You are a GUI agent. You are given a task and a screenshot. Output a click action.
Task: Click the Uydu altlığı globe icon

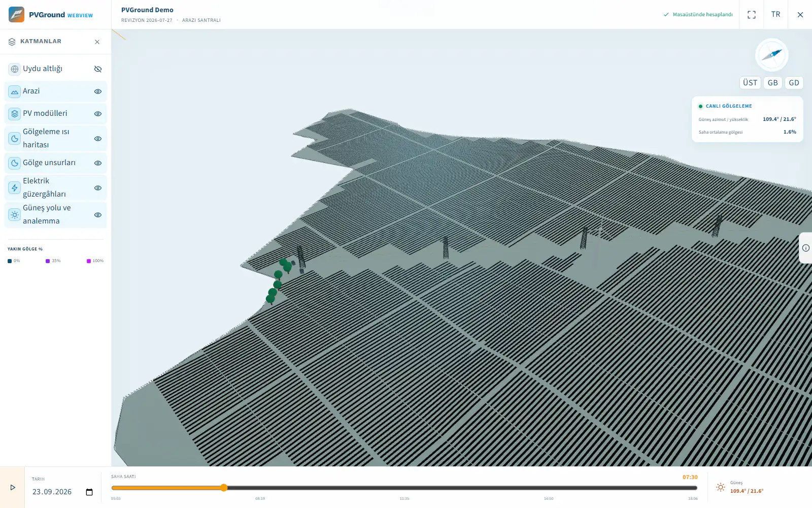[x=15, y=69]
